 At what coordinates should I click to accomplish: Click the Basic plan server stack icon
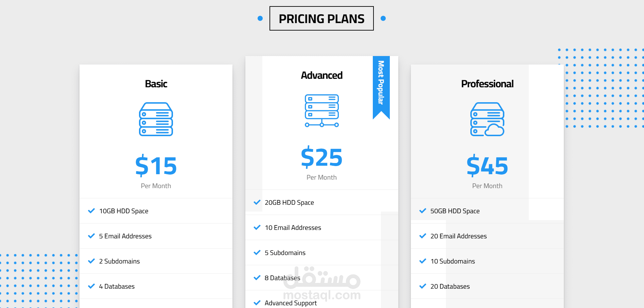156,119
